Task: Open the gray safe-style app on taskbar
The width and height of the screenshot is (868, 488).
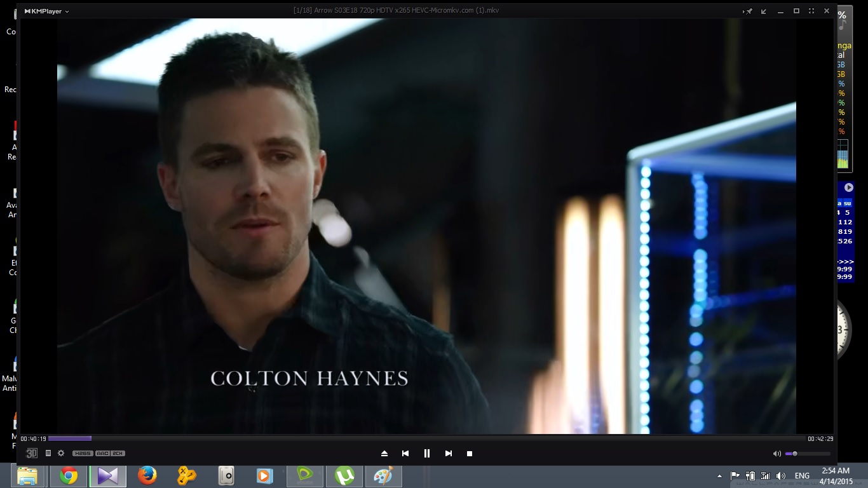Action: 226,476
